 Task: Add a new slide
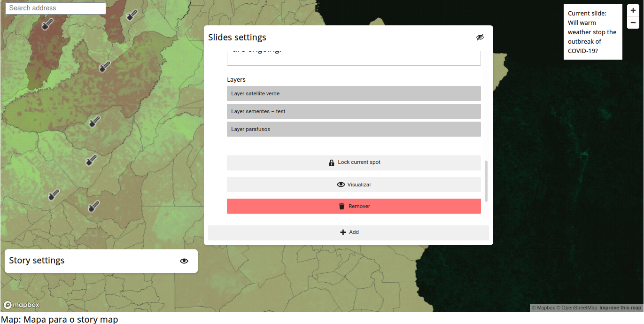[349, 232]
